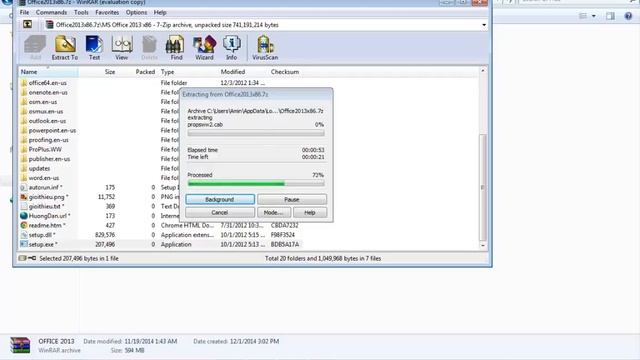Click the Find binoculars icon
Image resolution: width=640 pixels, height=360 pixels.
176,44
